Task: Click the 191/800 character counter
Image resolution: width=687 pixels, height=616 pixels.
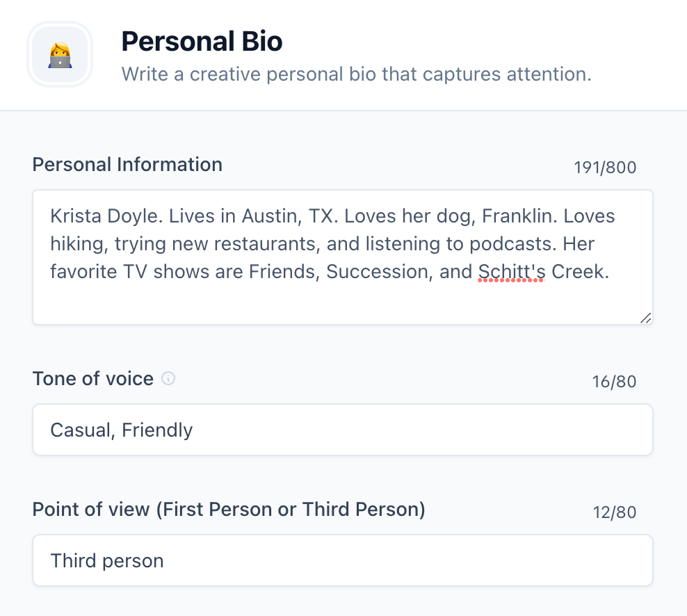Action: click(x=605, y=167)
